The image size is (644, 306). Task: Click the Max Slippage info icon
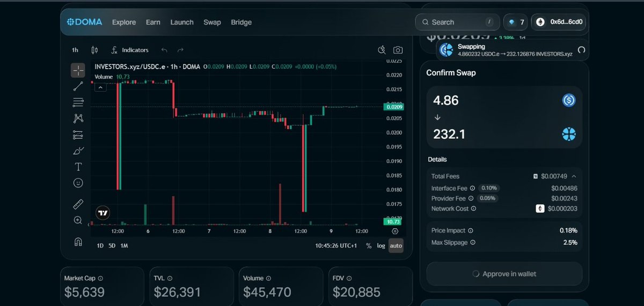tap(473, 242)
